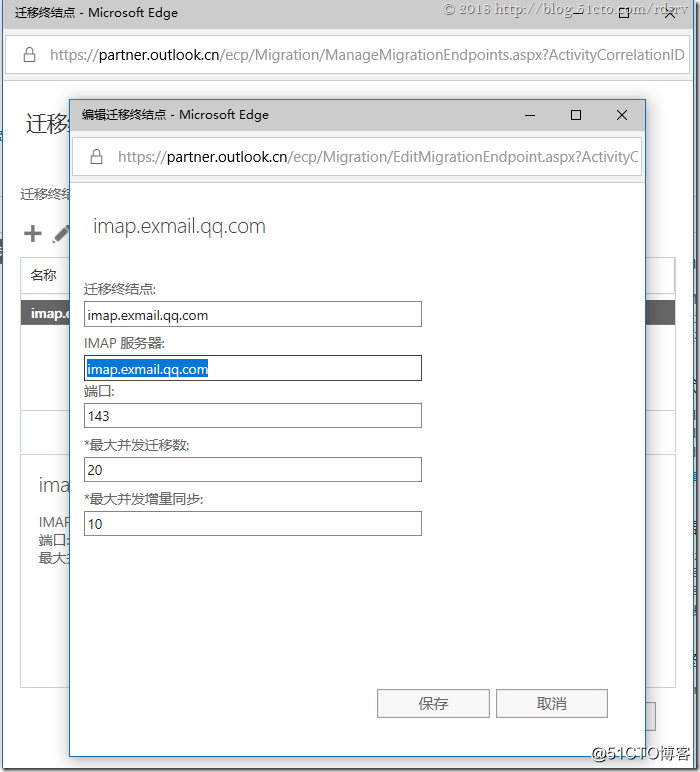This screenshot has width=700, height=772.
Task: Click the 迁移终结点 label above the first field
Action: coord(120,289)
